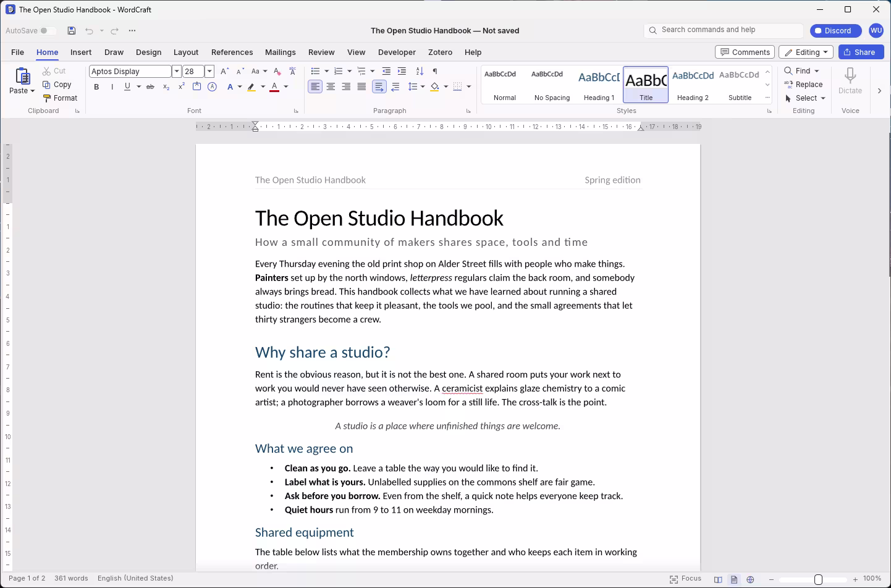This screenshot has height=588, width=891.
Task: Click the 361 words count in status bar
Action: point(71,579)
